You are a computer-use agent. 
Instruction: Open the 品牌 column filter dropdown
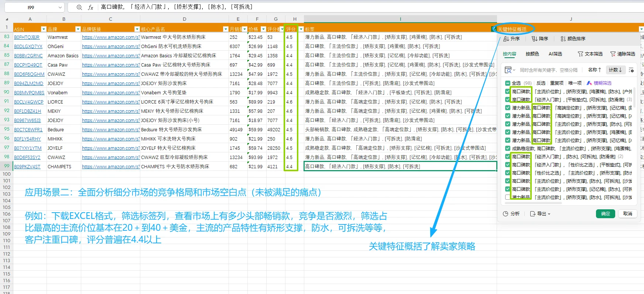coord(78,29)
